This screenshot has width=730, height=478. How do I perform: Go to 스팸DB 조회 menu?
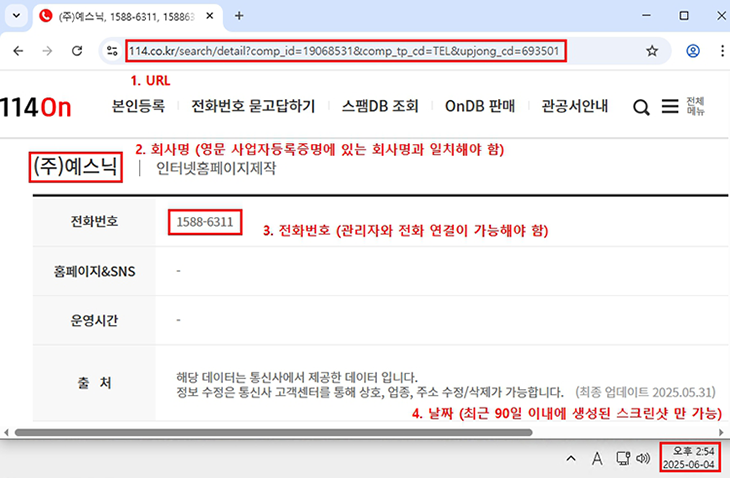point(380,106)
